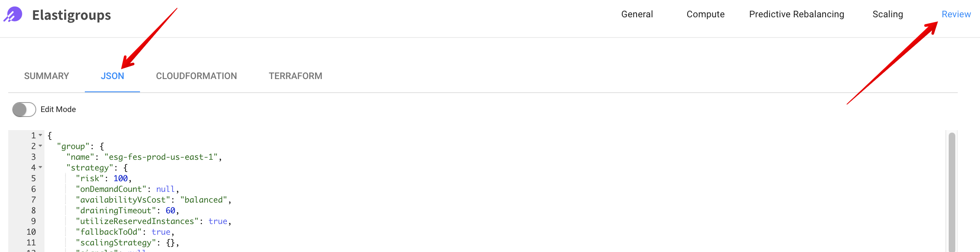980x252 pixels.
Task: Select the JSON tab
Action: (x=112, y=76)
